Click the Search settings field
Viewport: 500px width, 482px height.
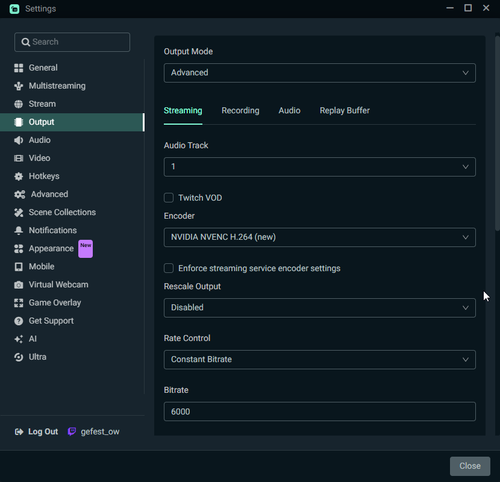coord(72,42)
